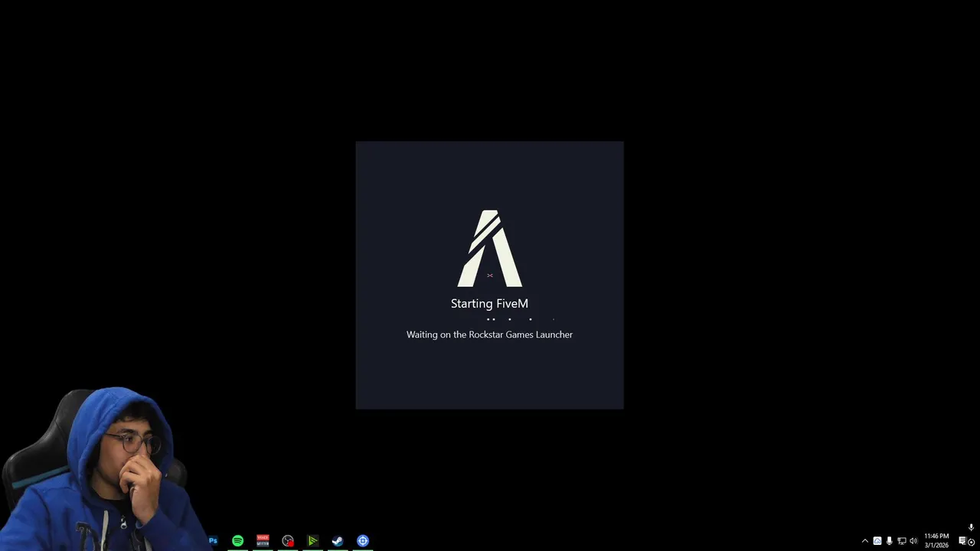Open tray microphone settings icon
The image size is (980, 551).
(889, 541)
